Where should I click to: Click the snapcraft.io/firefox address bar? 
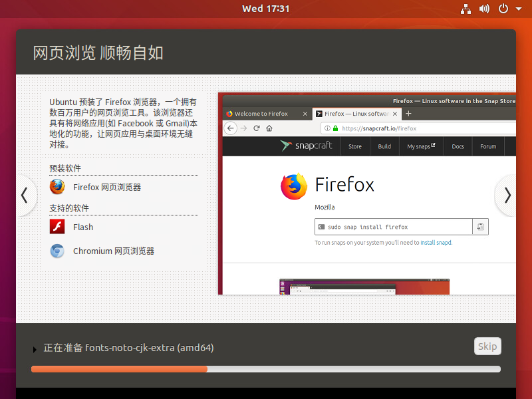[x=418, y=128]
